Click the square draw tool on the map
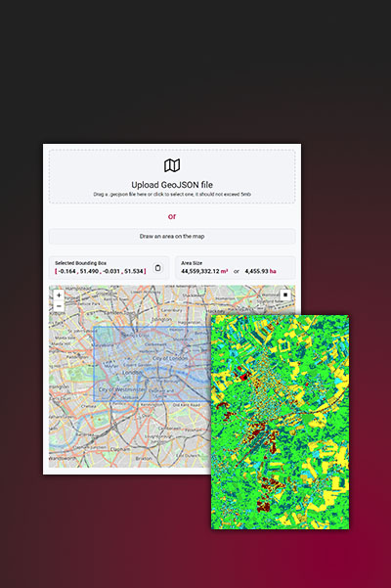 (x=285, y=294)
